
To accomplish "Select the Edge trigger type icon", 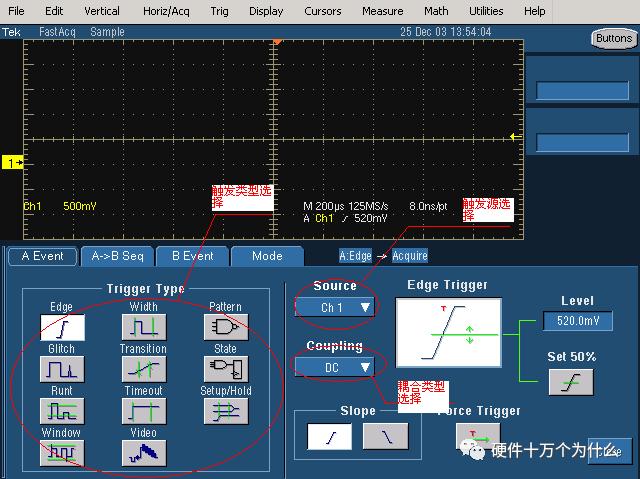I will 62,327.
